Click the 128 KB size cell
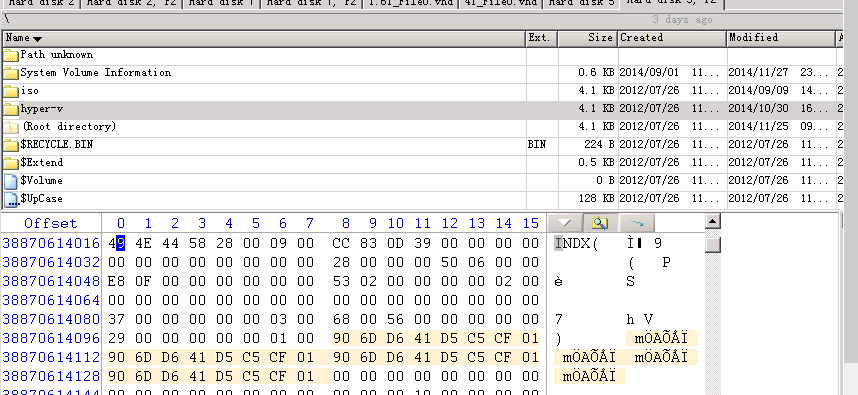Image resolution: width=858 pixels, height=395 pixels. tap(596, 199)
